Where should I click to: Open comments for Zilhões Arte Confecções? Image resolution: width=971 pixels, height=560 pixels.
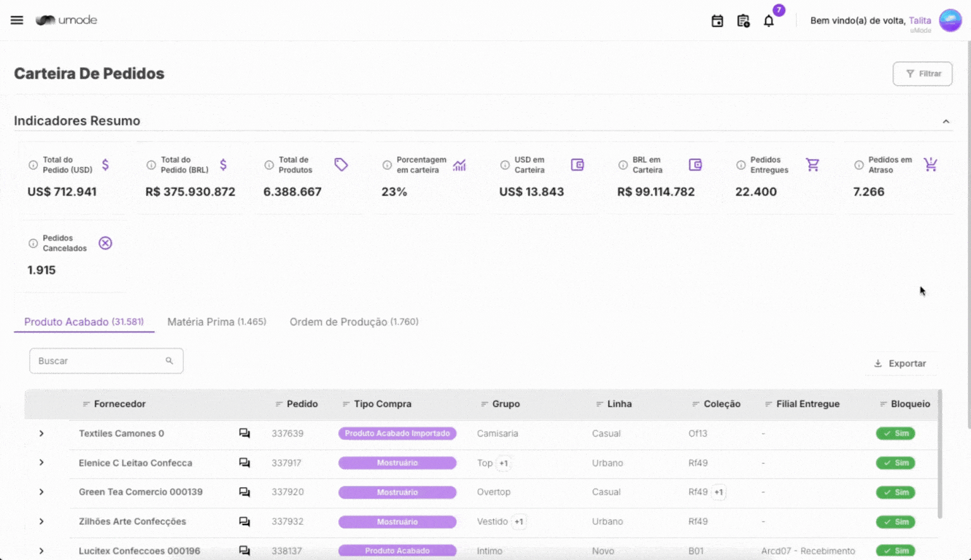245,521
